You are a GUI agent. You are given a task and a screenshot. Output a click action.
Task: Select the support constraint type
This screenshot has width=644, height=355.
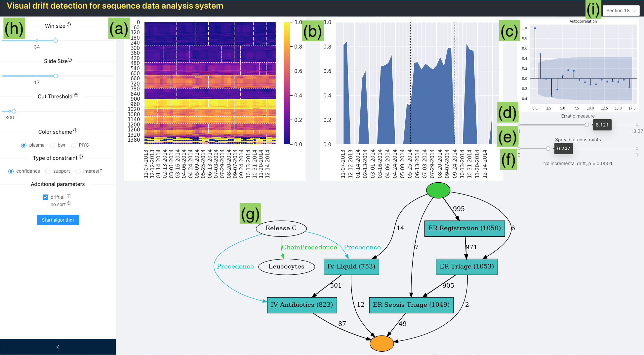tap(48, 171)
